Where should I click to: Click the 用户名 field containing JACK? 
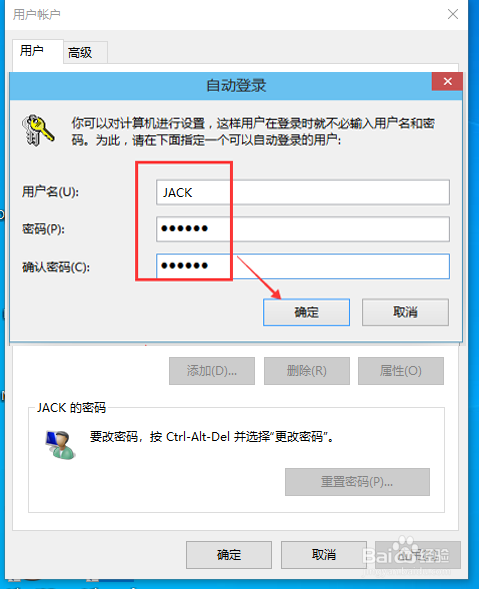point(303,192)
